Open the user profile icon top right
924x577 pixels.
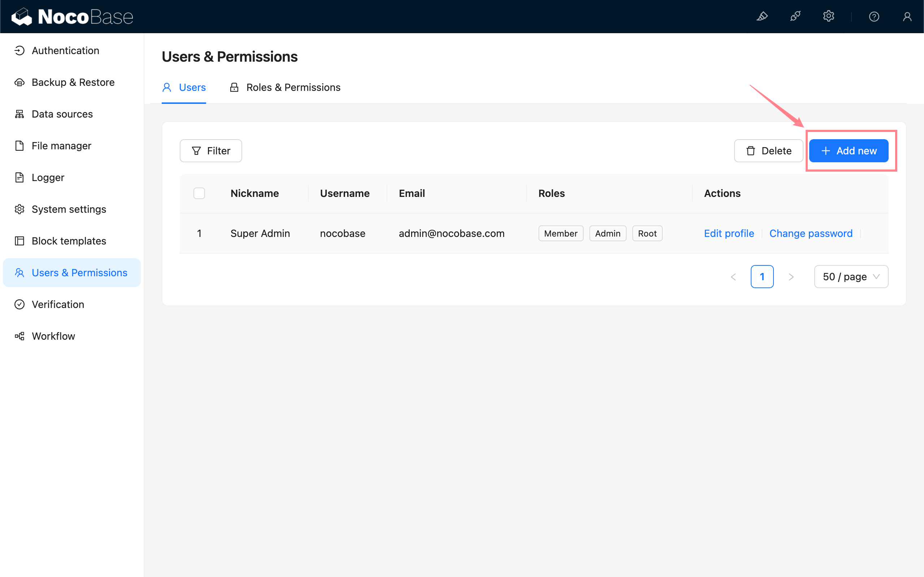click(x=907, y=17)
